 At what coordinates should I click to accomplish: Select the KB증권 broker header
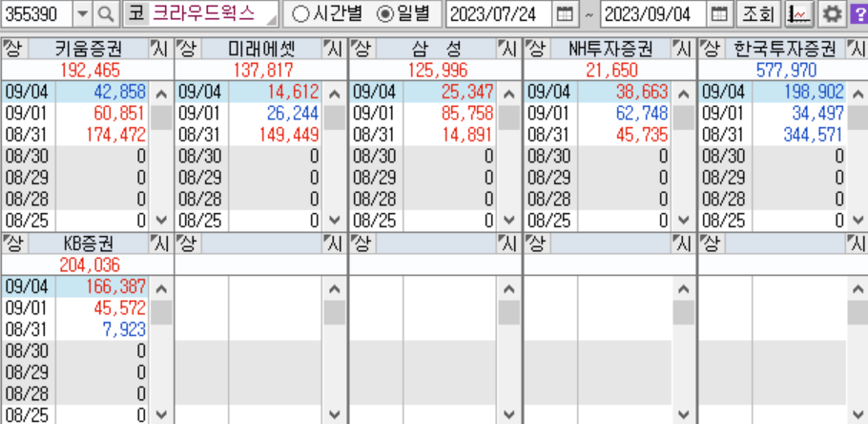pyautogui.click(x=88, y=244)
